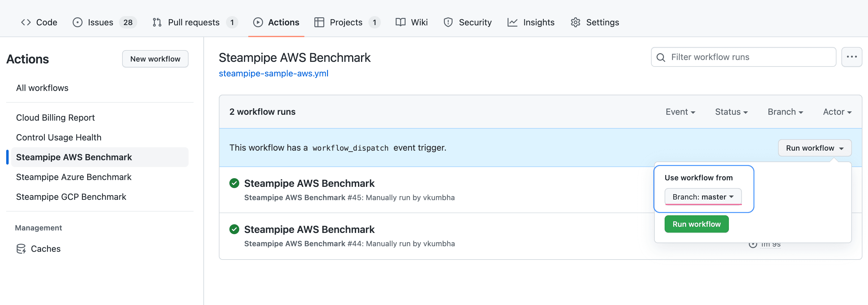Select the Cloud Billing Report workflow

click(x=55, y=118)
